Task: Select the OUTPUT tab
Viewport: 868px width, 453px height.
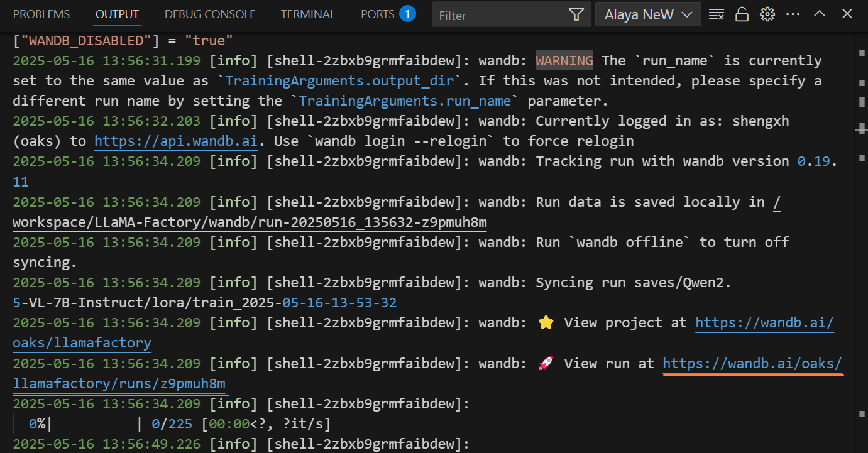Action: (x=117, y=14)
